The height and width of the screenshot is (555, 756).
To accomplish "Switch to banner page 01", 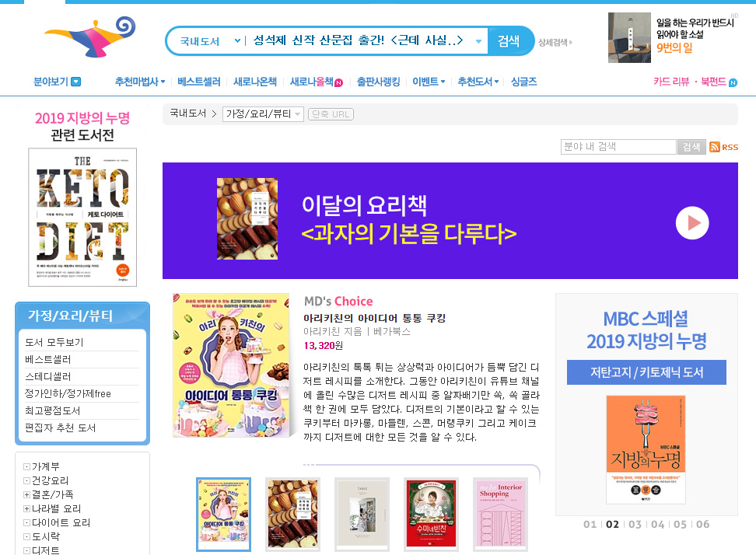I will pos(590,524).
